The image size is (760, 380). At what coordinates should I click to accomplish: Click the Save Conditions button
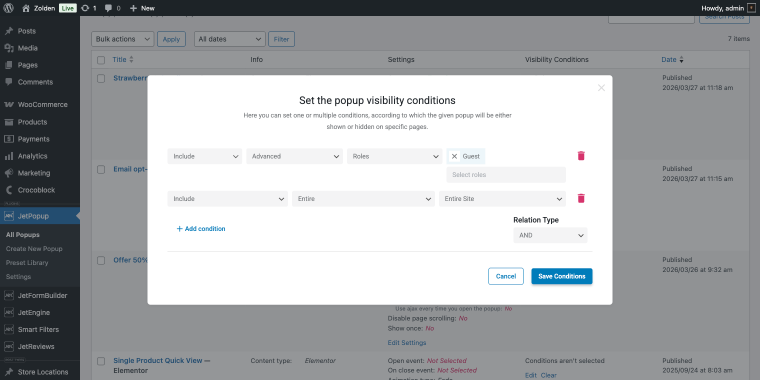point(562,276)
